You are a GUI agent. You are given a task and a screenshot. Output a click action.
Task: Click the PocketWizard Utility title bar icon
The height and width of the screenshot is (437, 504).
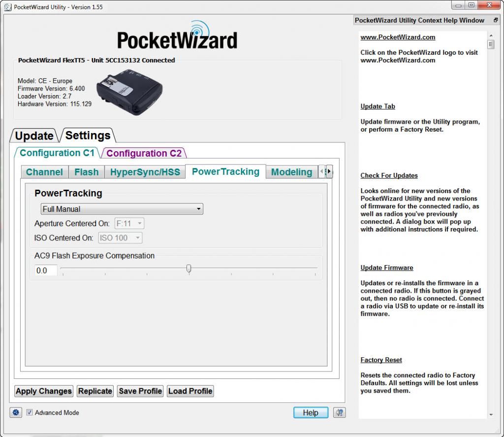[x=8, y=7]
